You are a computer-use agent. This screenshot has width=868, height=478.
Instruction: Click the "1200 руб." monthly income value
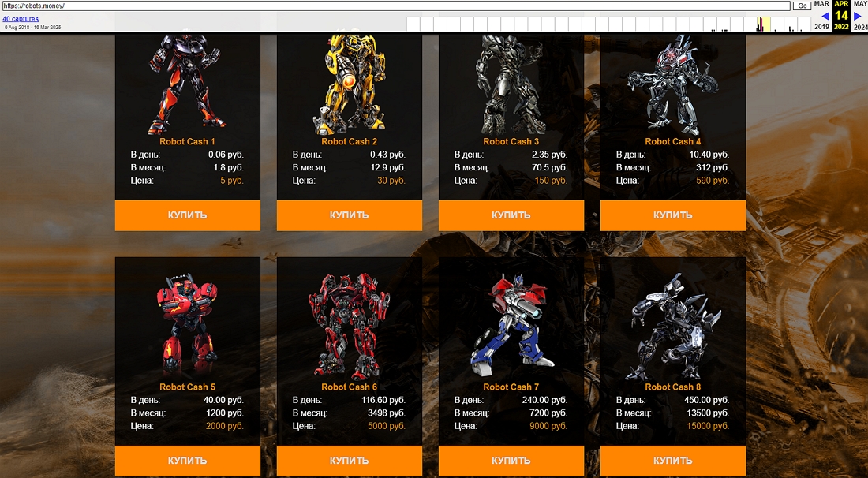(x=225, y=413)
